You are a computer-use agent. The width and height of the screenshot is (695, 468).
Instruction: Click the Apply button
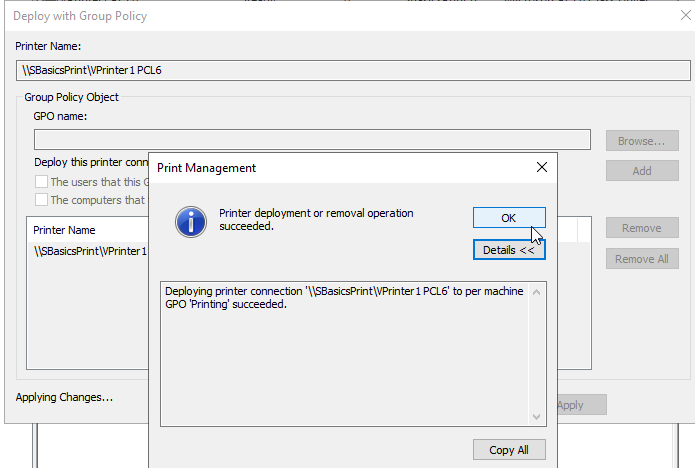click(x=581, y=405)
